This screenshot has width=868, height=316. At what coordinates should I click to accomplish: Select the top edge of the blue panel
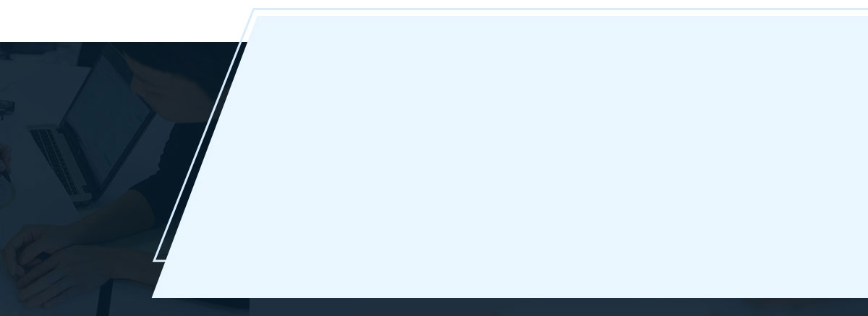(x=563, y=17)
